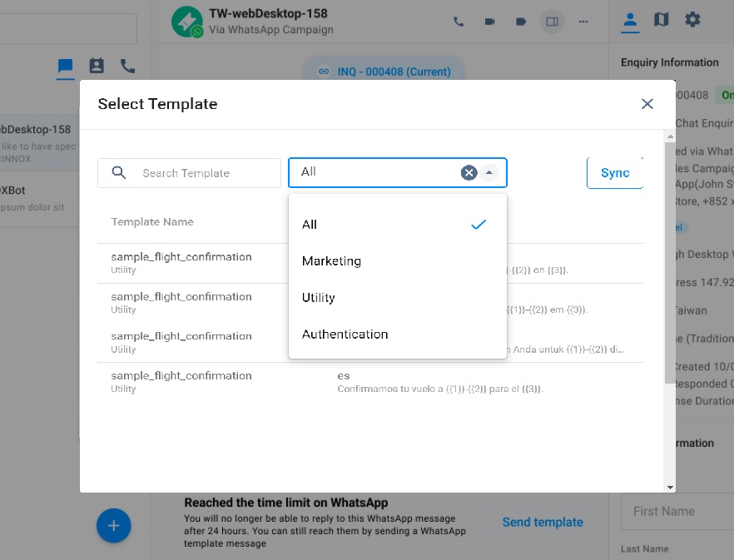The width and height of the screenshot is (734, 560).
Task: Close the Select Template dialog
Action: point(647,103)
